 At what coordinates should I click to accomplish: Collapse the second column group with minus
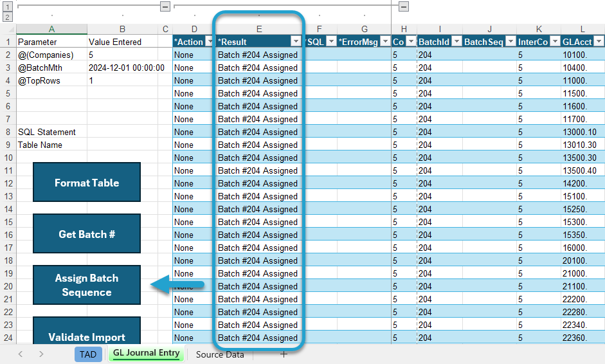coord(404,6)
